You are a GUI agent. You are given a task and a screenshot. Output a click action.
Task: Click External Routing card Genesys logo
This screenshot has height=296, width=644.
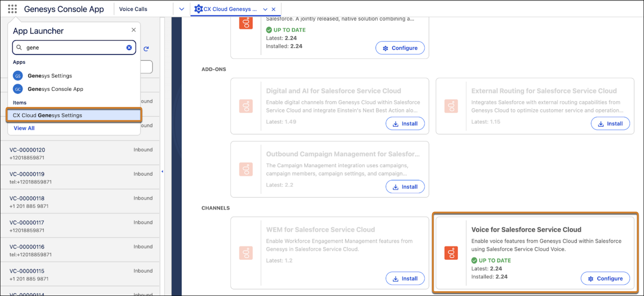point(451,106)
